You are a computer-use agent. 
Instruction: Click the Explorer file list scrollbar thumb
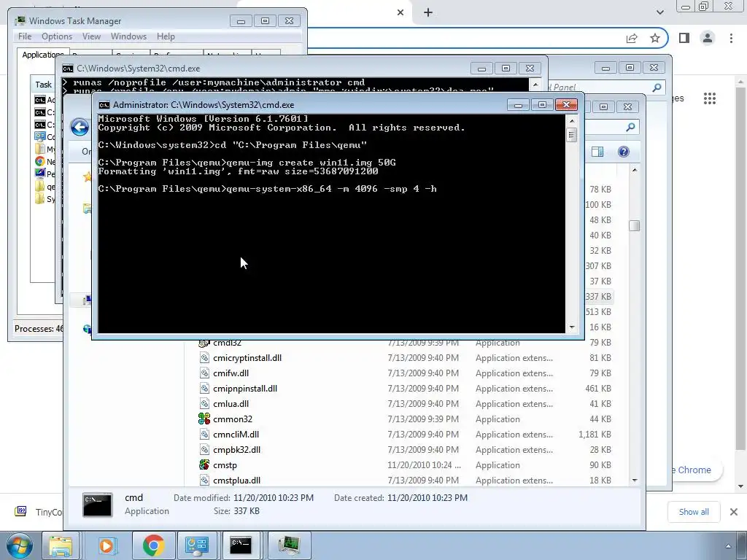click(634, 225)
